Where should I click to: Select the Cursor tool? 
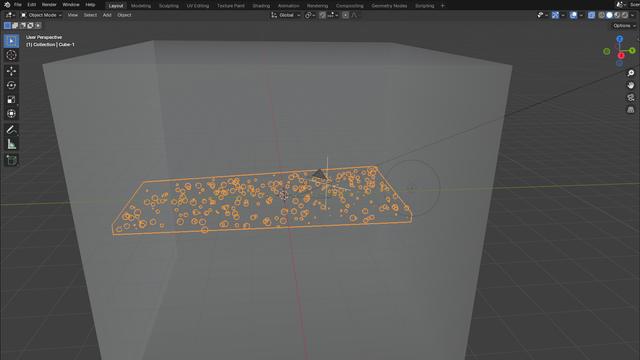click(x=11, y=55)
